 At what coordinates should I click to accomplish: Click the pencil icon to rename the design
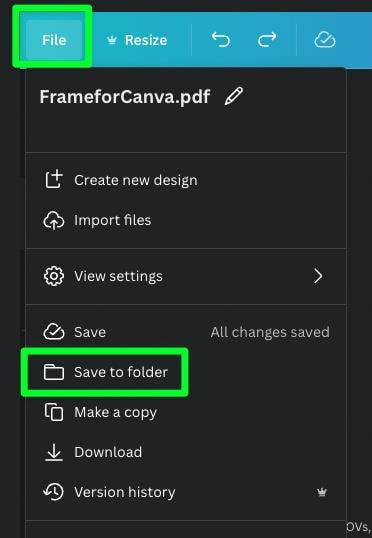click(234, 96)
